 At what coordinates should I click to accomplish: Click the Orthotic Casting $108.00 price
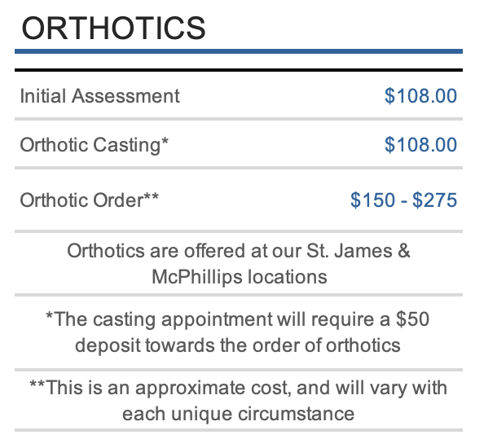tap(420, 145)
